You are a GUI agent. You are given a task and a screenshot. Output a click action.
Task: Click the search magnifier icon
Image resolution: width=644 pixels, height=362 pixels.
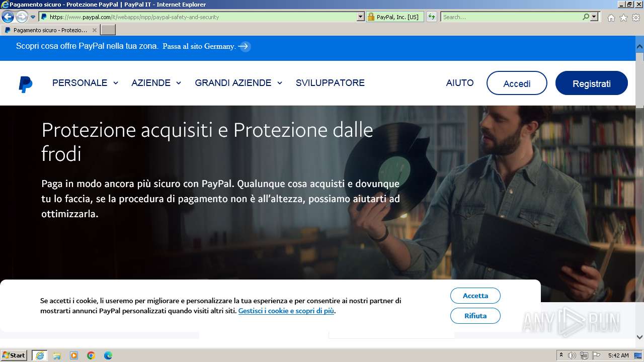tap(586, 17)
